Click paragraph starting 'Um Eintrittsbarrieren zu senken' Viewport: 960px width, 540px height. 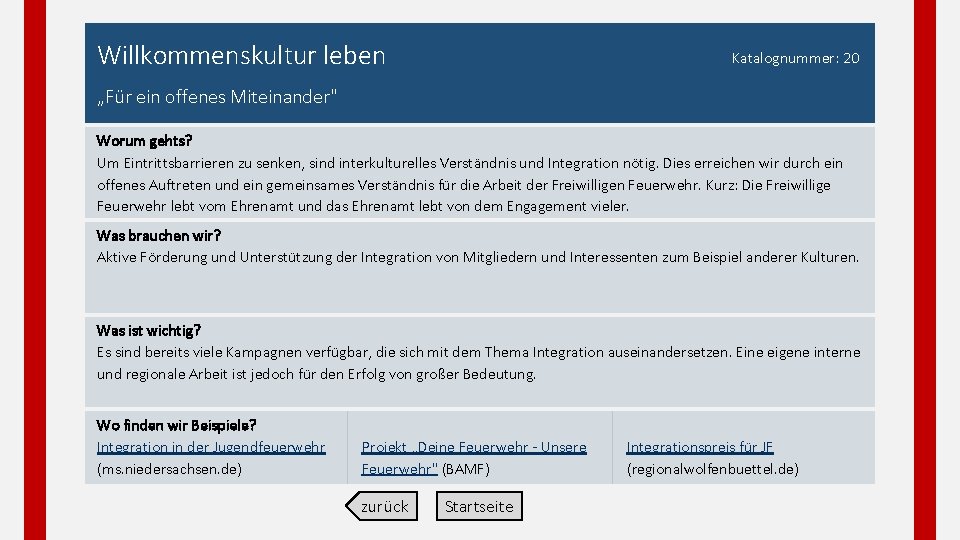click(470, 185)
